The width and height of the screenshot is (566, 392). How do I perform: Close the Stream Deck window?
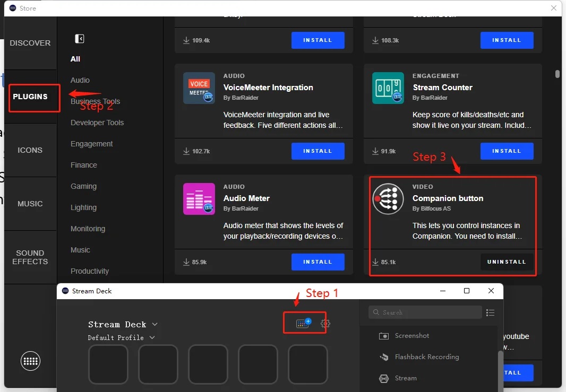[491, 291]
